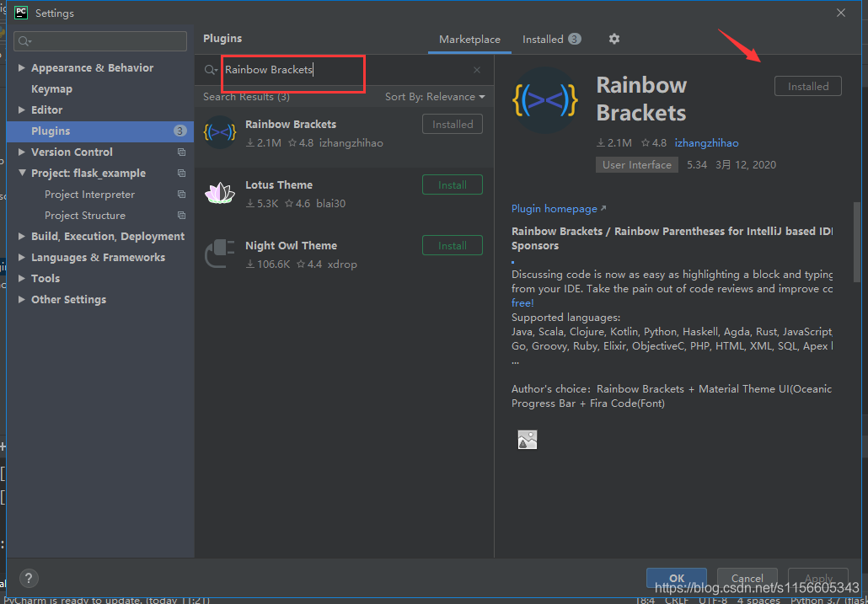This screenshot has width=868, height=604.
Task: Click the help question mark icon
Action: [29, 578]
